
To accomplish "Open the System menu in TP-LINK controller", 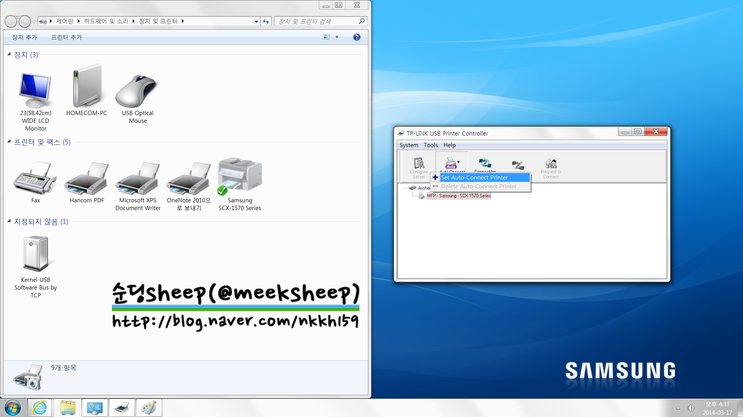I will [x=408, y=145].
